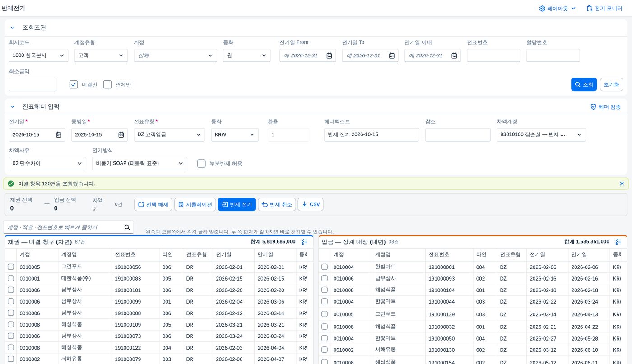Open 차액사유 dropdown showing 02 단수차이
This screenshot has height=364, width=632.
[x=47, y=163]
